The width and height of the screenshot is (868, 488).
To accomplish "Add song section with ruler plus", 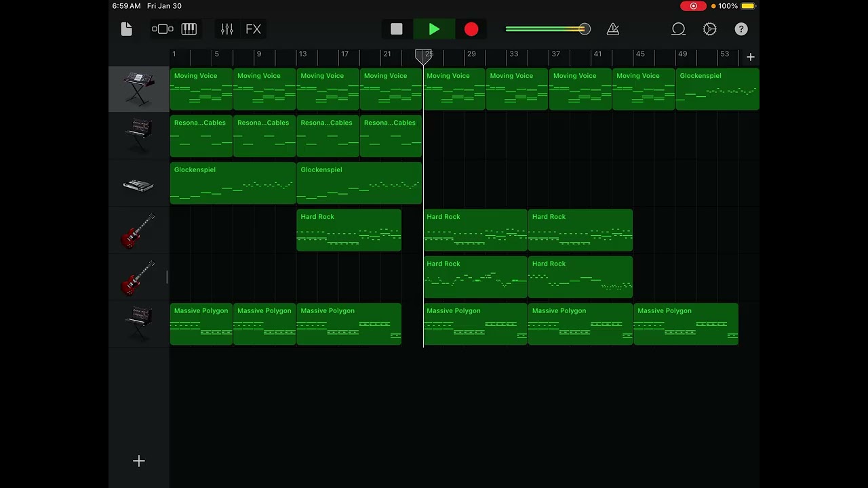I will 750,57.
